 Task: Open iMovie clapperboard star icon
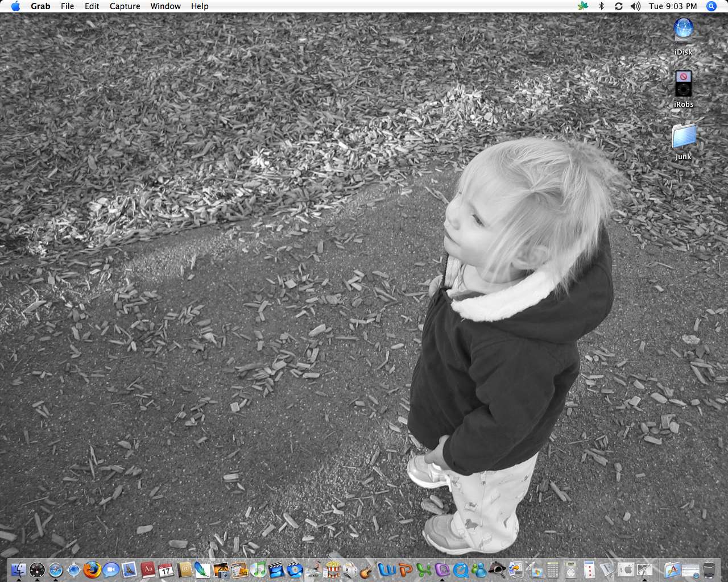point(276,569)
